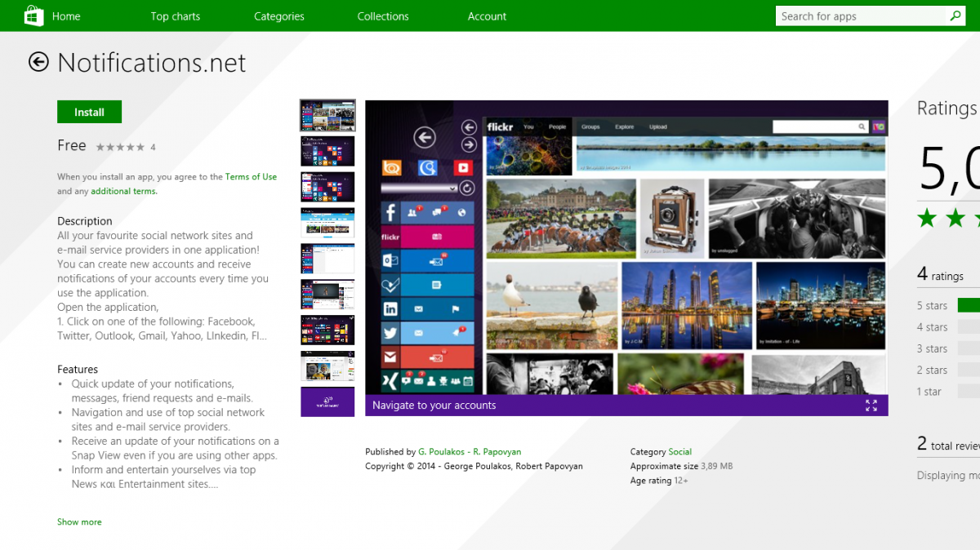Screen dimensions: 980x550
Task: Click the '4 ratings' count
Action: click(x=940, y=274)
